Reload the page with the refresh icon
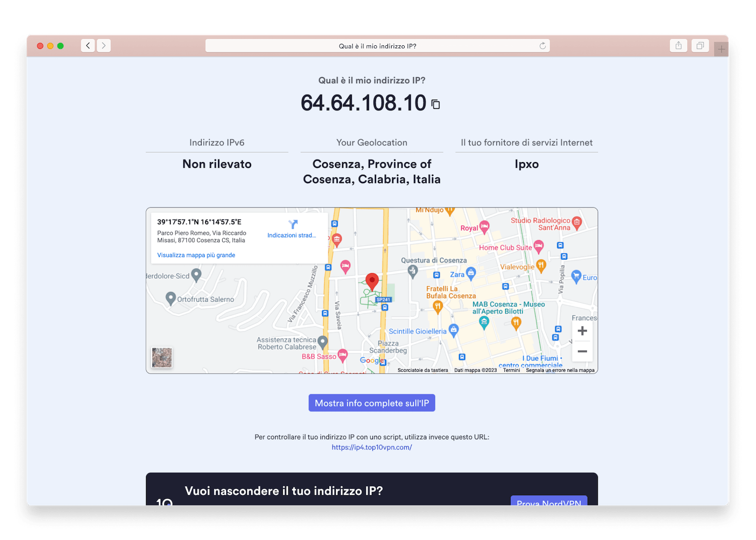 pos(543,46)
